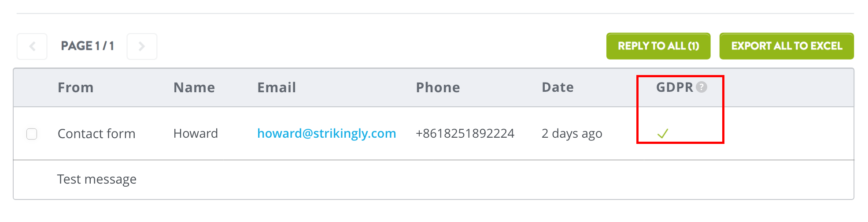Select the Contact form row checkbox
868x222 pixels.
click(x=32, y=134)
